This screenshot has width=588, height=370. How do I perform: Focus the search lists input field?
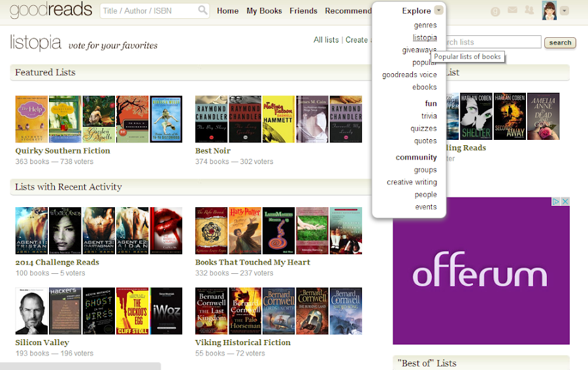point(493,42)
